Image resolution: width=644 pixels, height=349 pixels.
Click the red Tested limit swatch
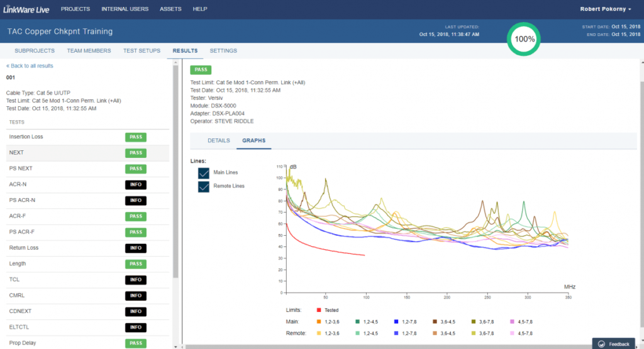click(x=319, y=310)
